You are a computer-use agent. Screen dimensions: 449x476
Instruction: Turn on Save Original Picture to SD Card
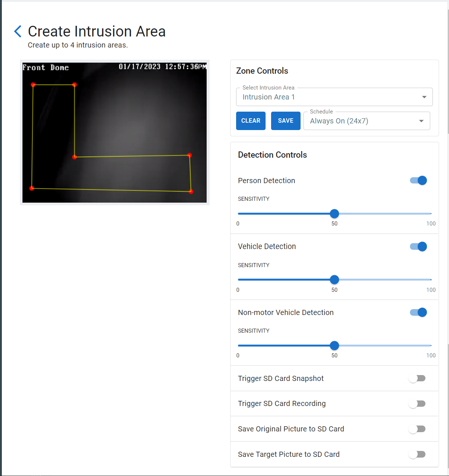pyautogui.click(x=417, y=429)
